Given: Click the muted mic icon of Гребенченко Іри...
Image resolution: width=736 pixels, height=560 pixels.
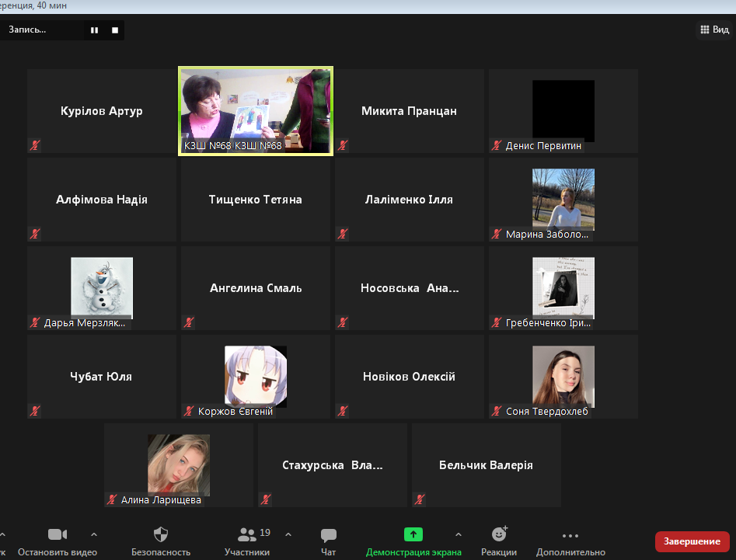Looking at the screenshot, I should coord(497,322).
